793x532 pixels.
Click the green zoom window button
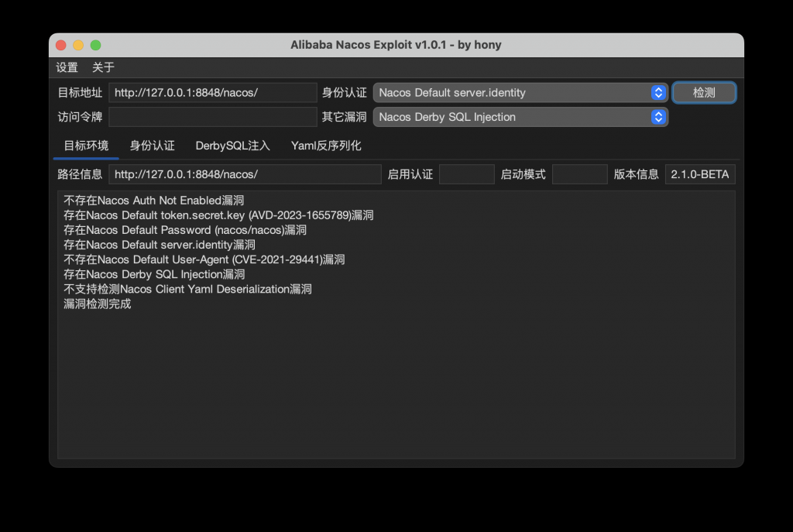[95, 45]
